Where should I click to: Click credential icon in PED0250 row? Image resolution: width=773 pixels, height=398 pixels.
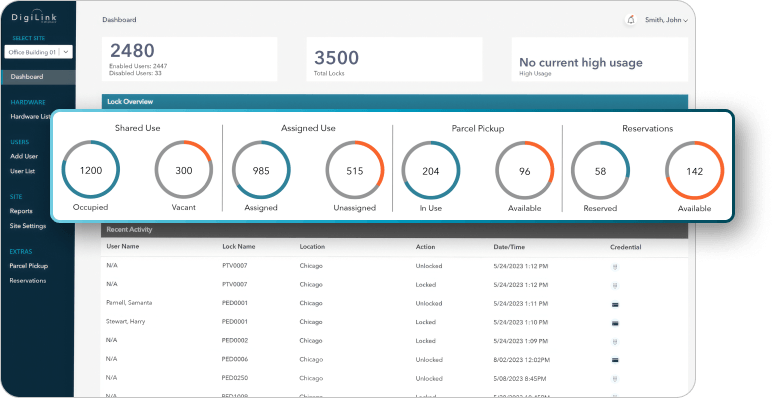tap(615, 379)
